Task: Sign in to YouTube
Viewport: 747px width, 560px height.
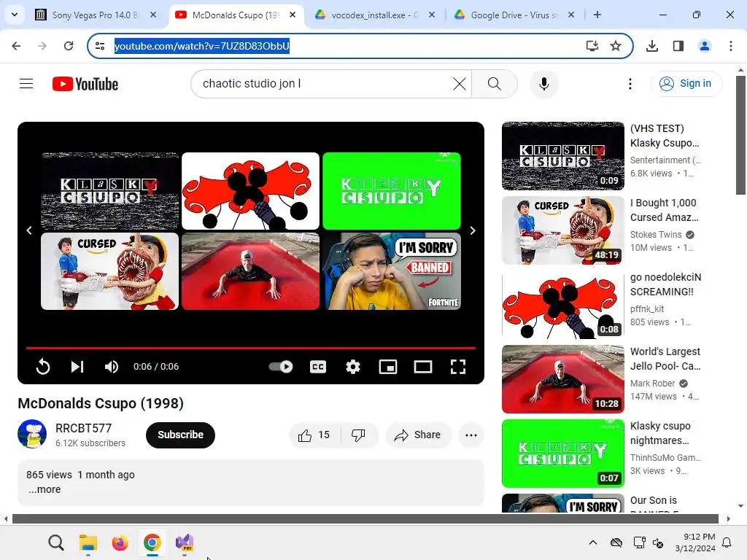Action: point(686,84)
